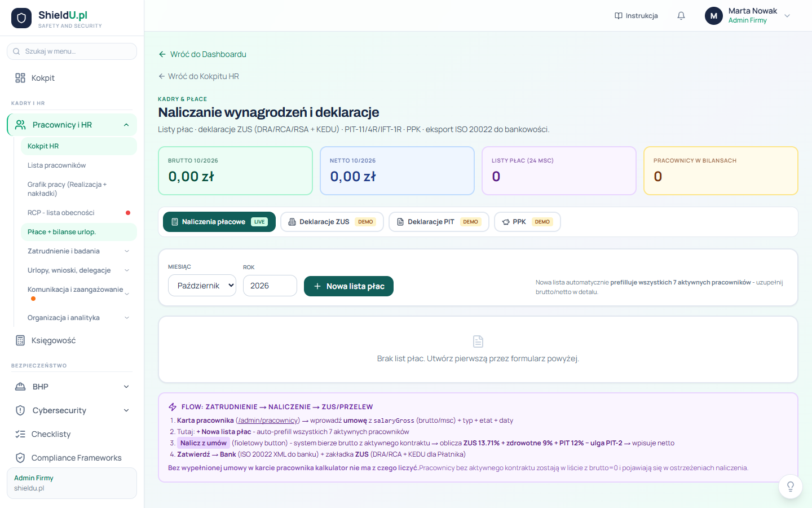The height and width of the screenshot is (508, 812).
Task: Switch to Deklaracje ZUS tab
Action: click(x=332, y=222)
